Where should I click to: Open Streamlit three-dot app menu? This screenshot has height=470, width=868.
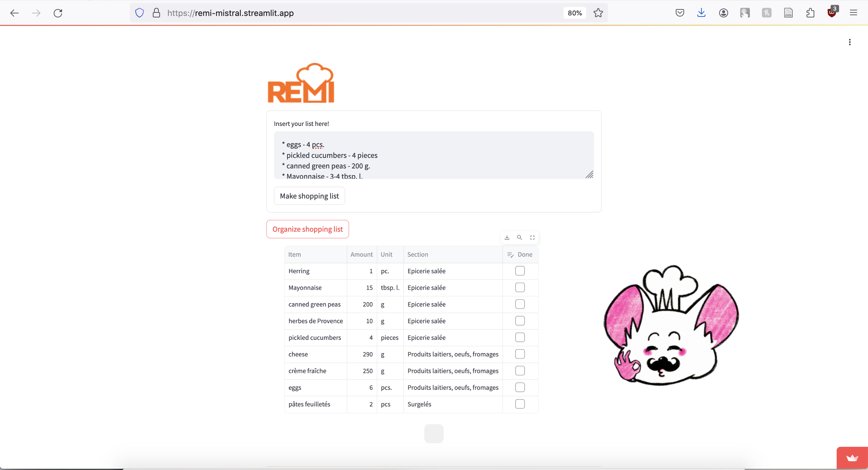(850, 42)
